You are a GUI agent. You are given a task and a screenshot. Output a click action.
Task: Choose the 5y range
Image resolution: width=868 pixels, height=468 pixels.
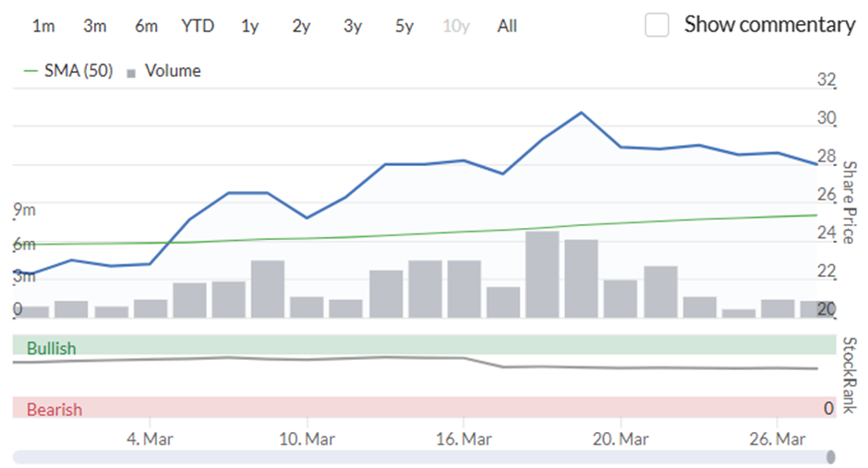(x=404, y=26)
